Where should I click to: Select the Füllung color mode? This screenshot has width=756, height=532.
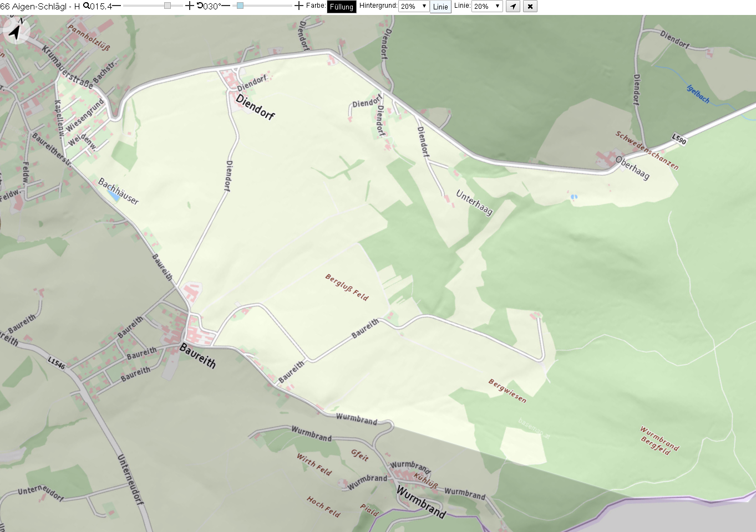342,7
